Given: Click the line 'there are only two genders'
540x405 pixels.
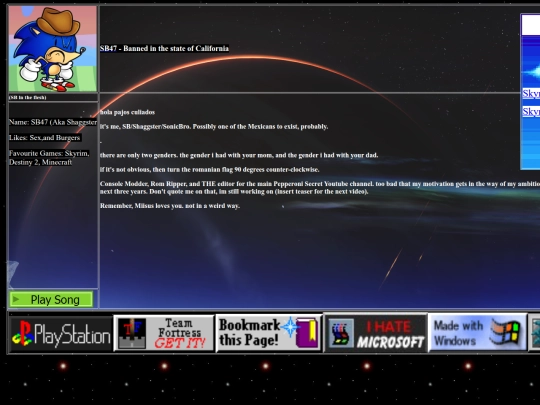Looking at the screenshot, I should point(239,155).
